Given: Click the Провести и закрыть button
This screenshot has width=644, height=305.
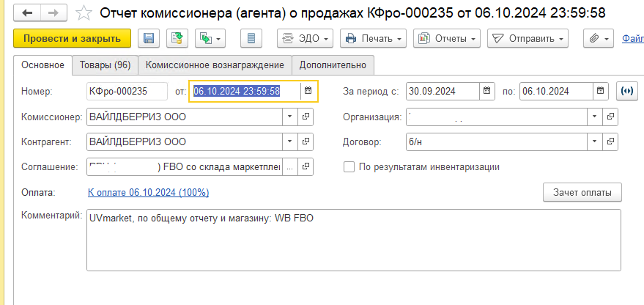Looking at the screenshot, I should (73, 39).
